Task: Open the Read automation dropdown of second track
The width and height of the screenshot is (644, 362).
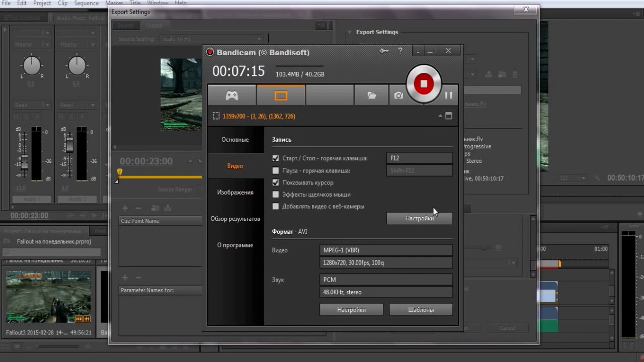Action: (x=77, y=105)
